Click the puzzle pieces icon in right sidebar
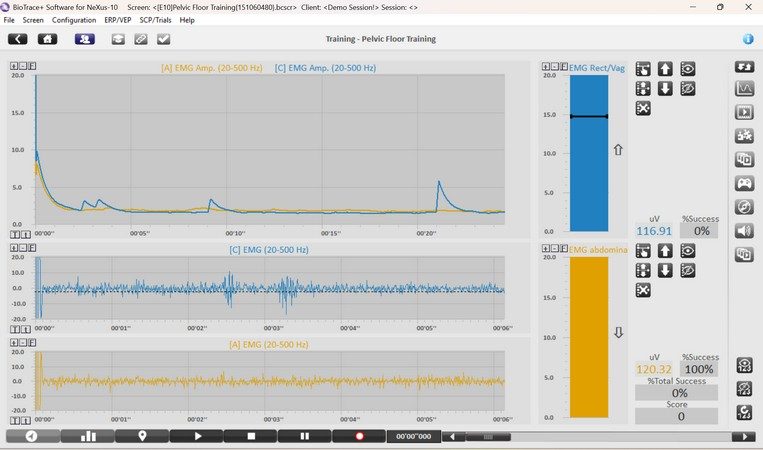 (744, 136)
